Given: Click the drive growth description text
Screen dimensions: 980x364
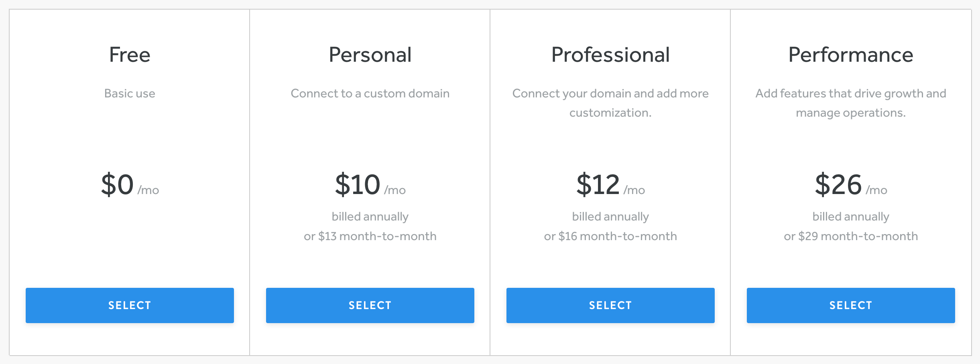Looking at the screenshot, I should 850,103.
